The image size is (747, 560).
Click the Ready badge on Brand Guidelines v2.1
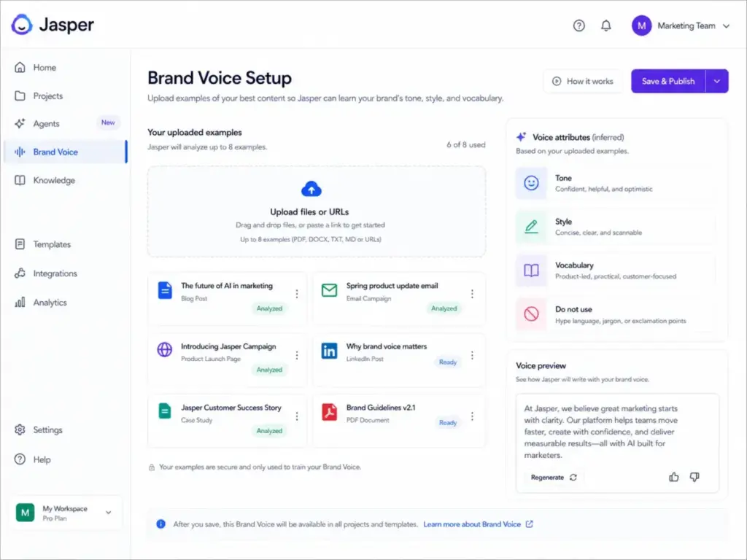(448, 422)
